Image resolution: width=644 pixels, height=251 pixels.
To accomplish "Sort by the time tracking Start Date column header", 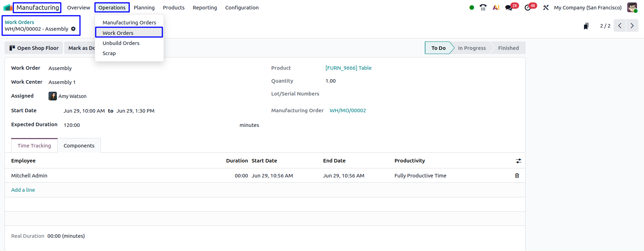I will pyautogui.click(x=264, y=161).
